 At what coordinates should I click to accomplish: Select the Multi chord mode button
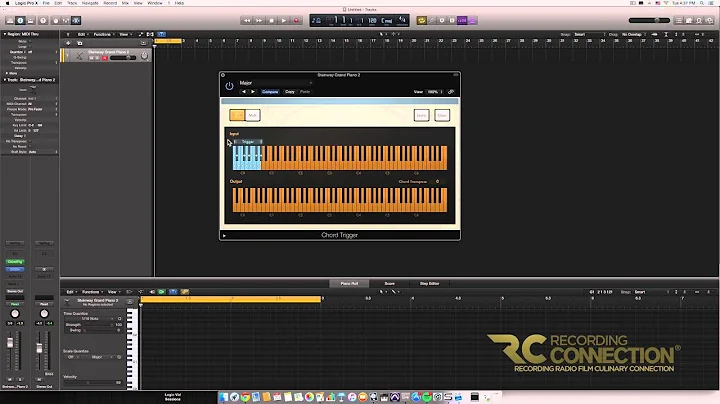coord(253,115)
